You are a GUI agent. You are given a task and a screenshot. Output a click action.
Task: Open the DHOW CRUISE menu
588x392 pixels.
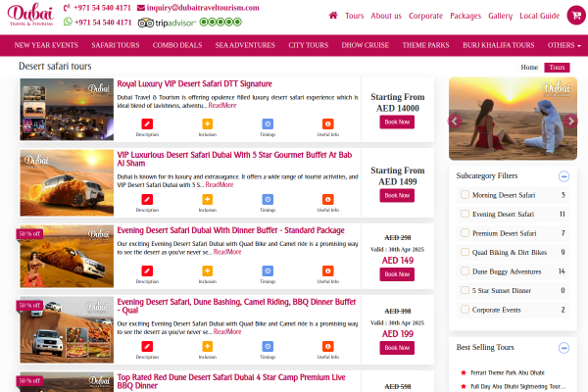coord(366,45)
